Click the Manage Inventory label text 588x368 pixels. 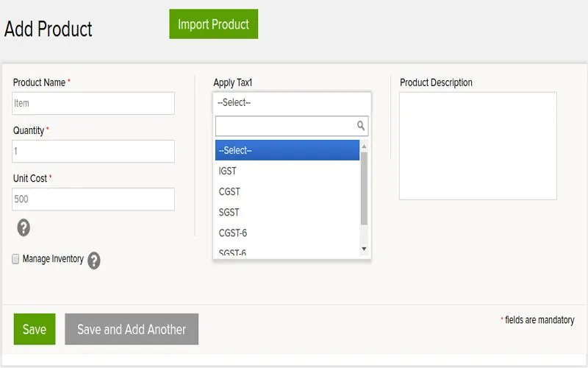pos(53,259)
